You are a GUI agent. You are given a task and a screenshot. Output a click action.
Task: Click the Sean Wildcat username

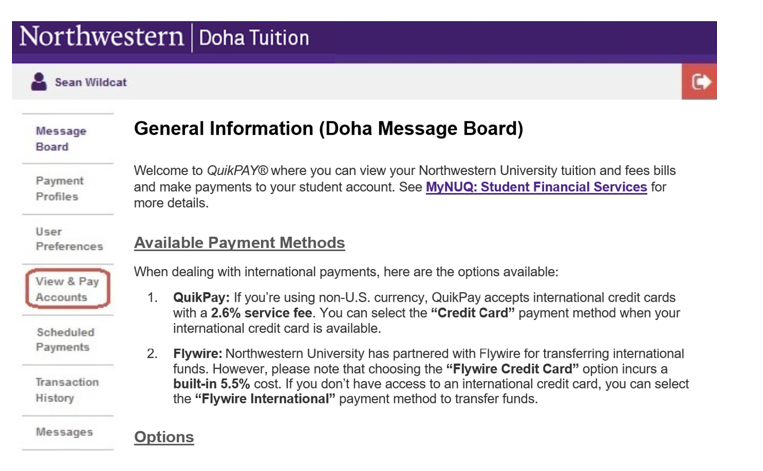(91, 82)
